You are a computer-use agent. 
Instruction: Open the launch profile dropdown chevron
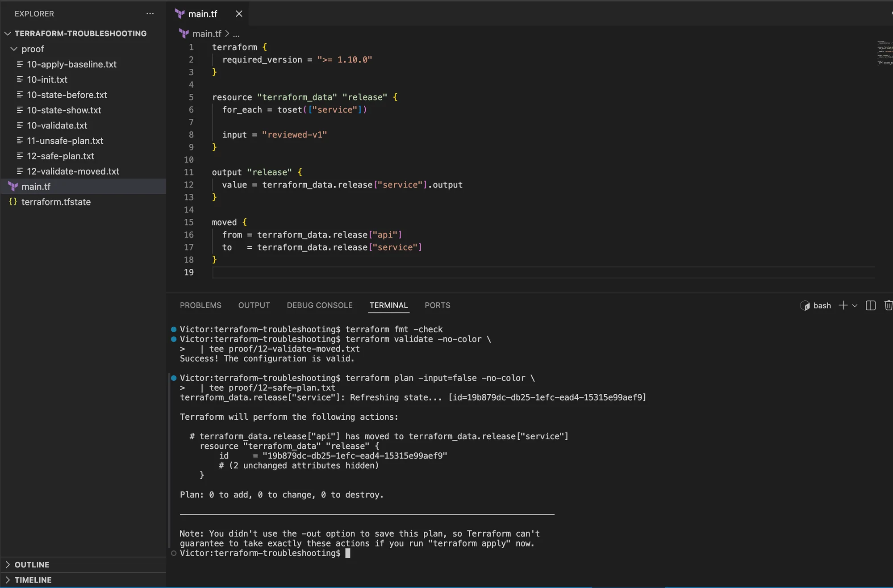855,306
